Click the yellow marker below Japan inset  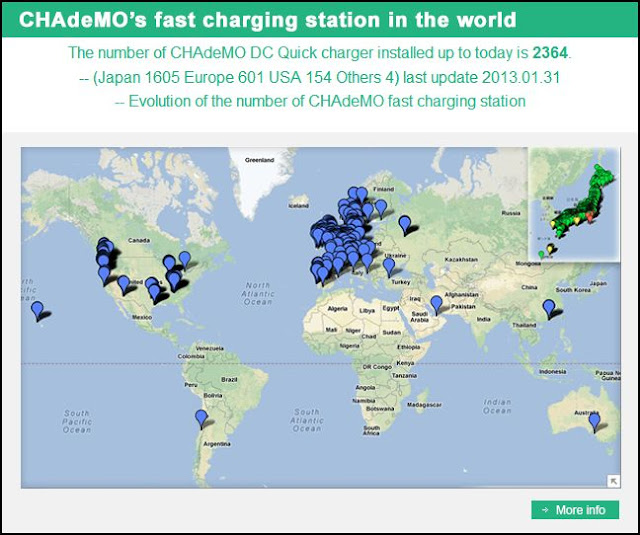(x=550, y=249)
